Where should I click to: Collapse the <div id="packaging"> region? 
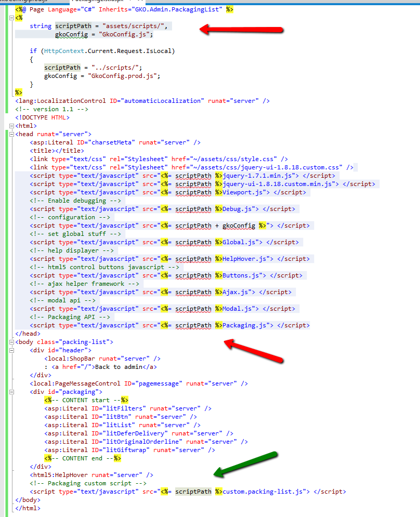coord(11,392)
